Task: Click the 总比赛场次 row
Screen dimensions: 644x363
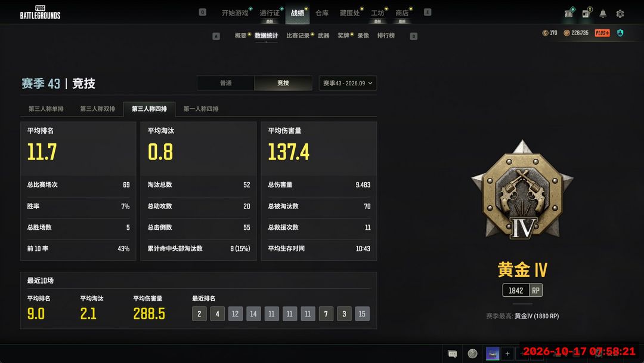Action: click(78, 185)
